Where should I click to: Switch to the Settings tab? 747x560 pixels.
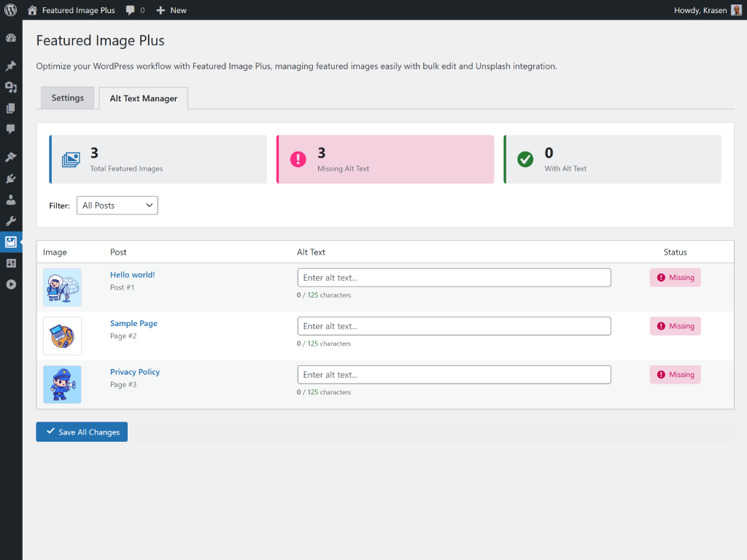(x=67, y=98)
